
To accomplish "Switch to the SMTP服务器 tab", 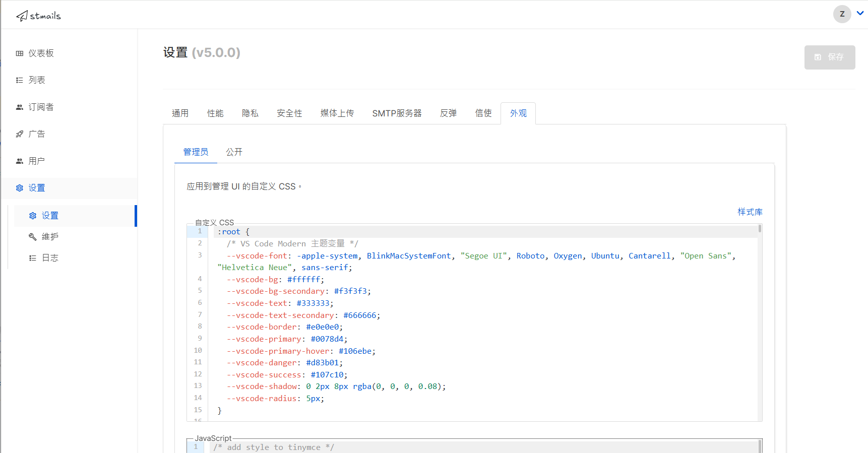I will click(397, 113).
